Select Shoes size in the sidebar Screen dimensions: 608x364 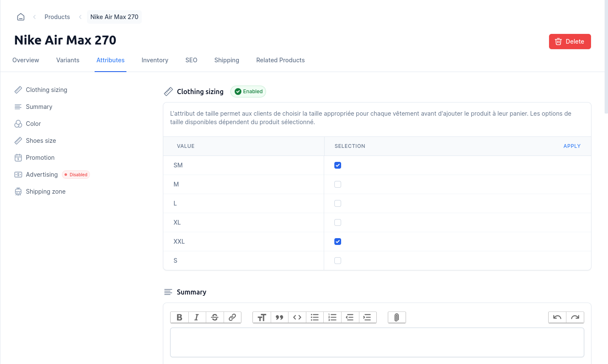click(41, 141)
